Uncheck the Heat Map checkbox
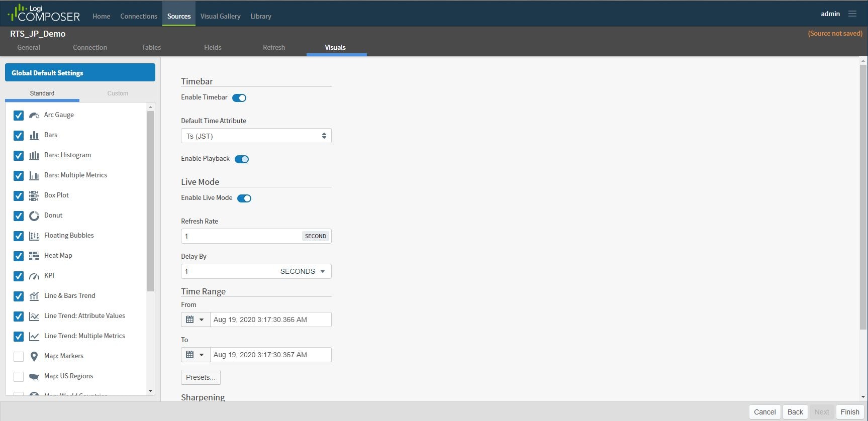 click(19, 256)
